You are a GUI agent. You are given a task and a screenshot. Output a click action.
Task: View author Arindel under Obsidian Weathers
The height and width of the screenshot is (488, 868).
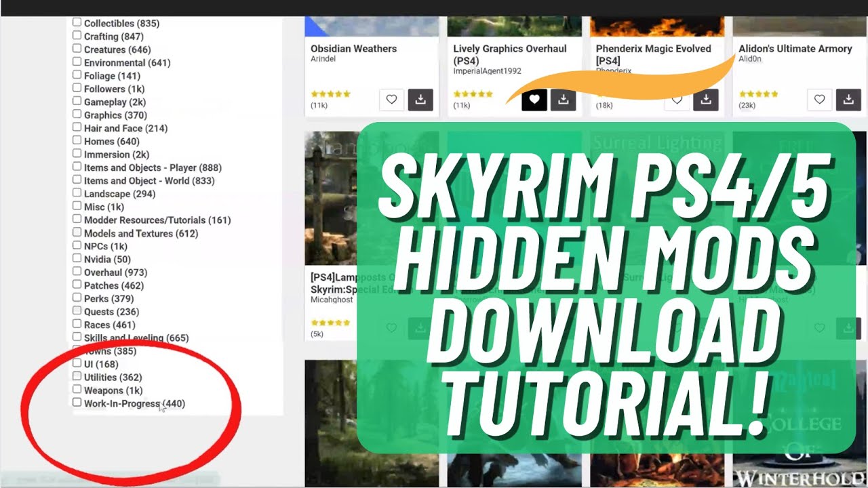[323, 59]
